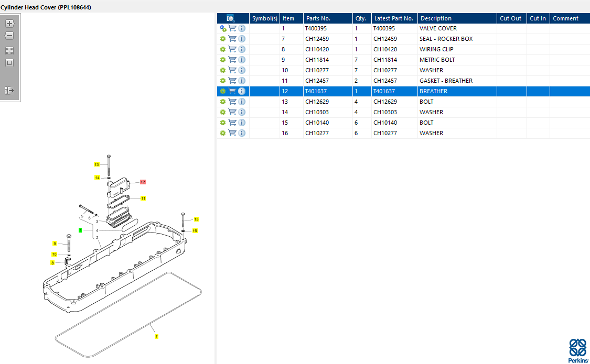The image size is (590, 364).
Task: Select the BREATHER description cell
Action: click(457, 91)
